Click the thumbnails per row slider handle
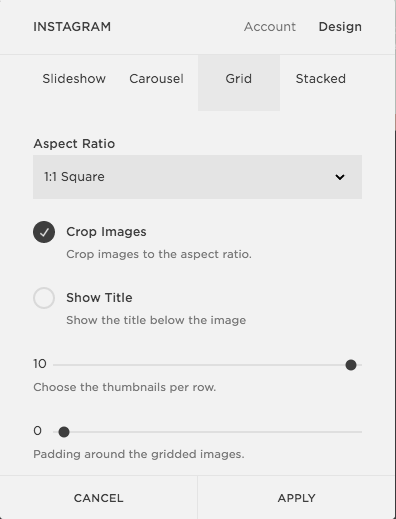Screen dimensions: 396x519 point(351,365)
